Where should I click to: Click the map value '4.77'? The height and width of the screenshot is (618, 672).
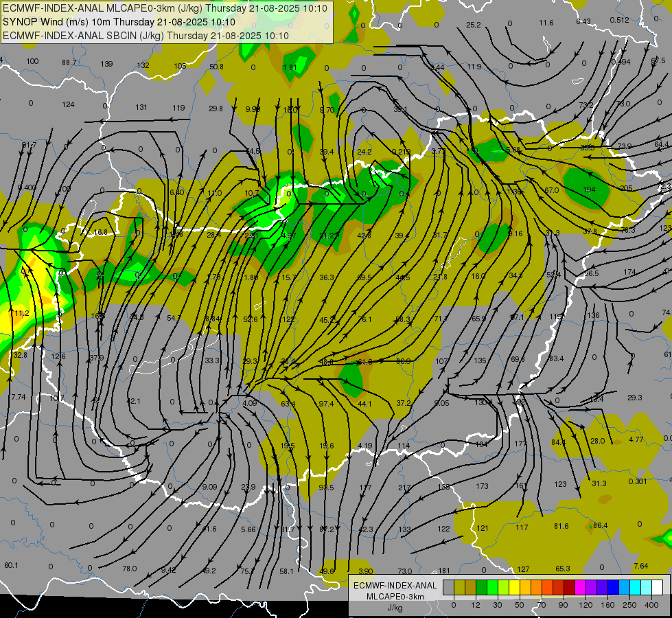636,439
